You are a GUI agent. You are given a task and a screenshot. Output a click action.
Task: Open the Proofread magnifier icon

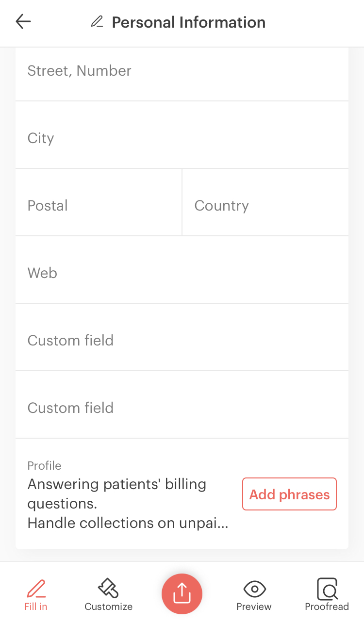coord(327,589)
